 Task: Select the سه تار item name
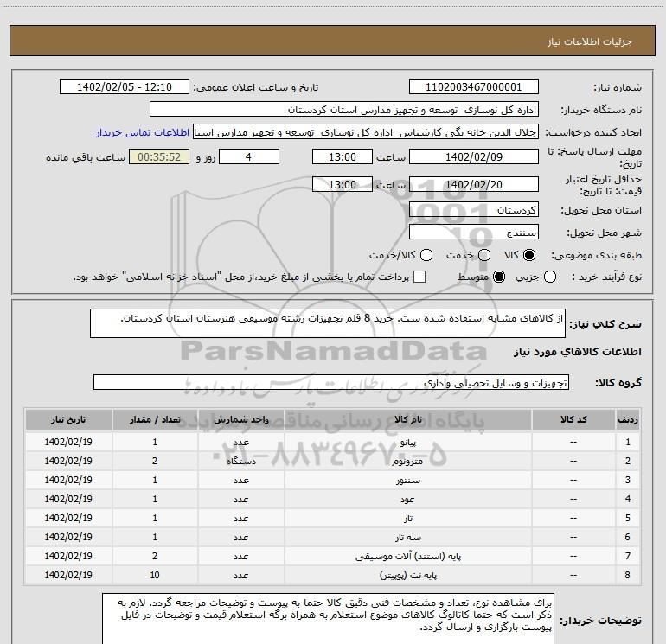pyautogui.click(x=407, y=538)
